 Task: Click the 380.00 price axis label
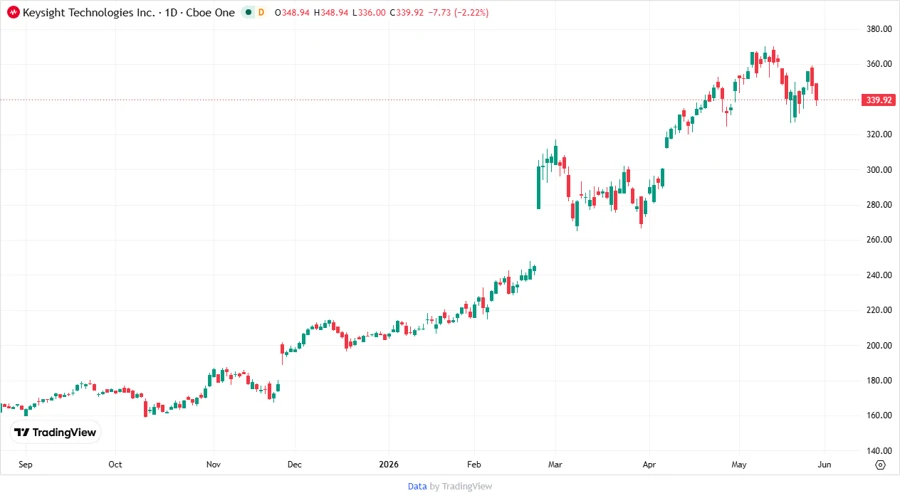coord(879,29)
